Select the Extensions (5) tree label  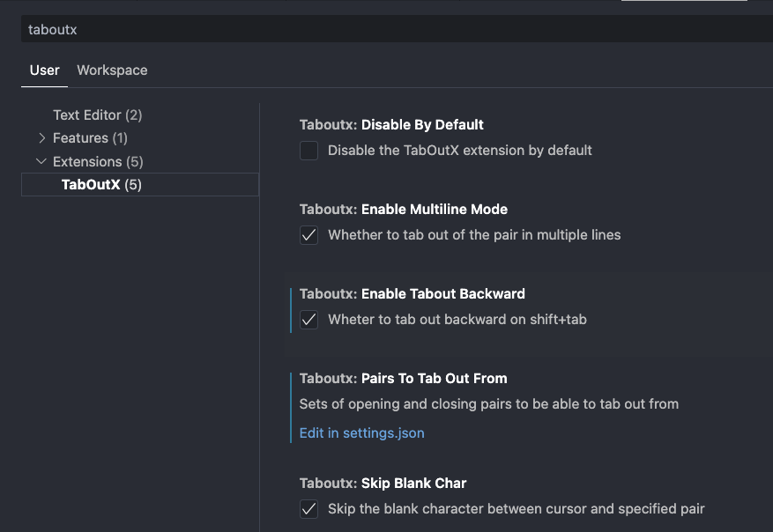[x=98, y=162]
